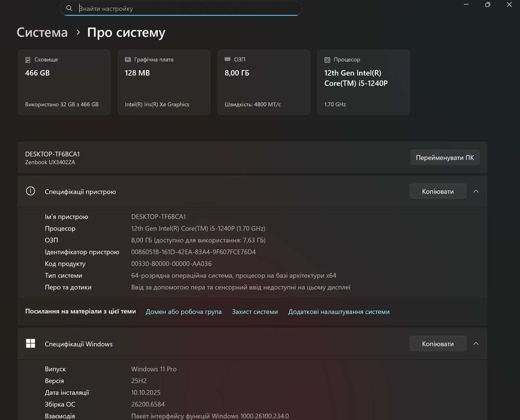This screenshot has width=520, height=420.
Task: Click 'Ідентифікатор пристрою' label
Action: tap(82, 252)
